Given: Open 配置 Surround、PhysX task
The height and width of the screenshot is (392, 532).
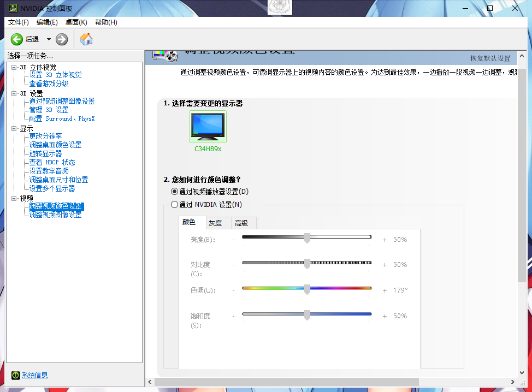Looking at the screenshot, I should pyautogui.click(x=62, y=118).
